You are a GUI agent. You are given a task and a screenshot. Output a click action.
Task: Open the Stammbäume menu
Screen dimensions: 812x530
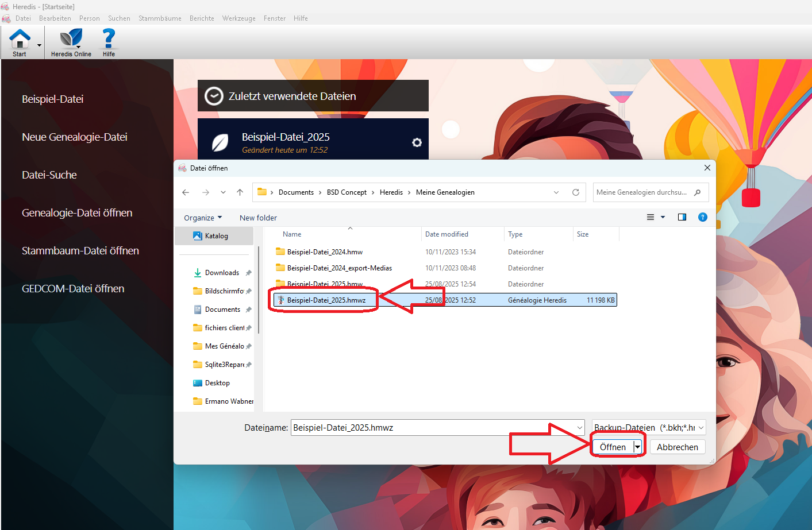tap(160, 18)
